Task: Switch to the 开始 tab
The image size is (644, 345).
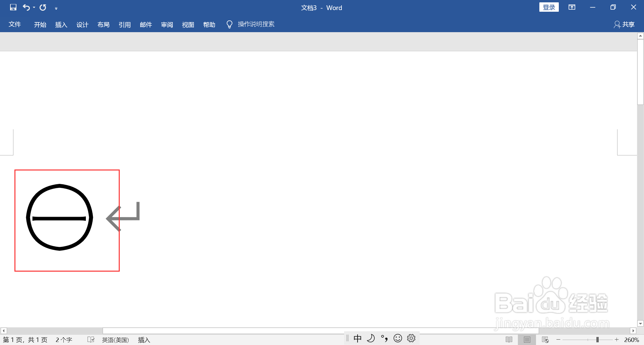Action: (40, 24)
